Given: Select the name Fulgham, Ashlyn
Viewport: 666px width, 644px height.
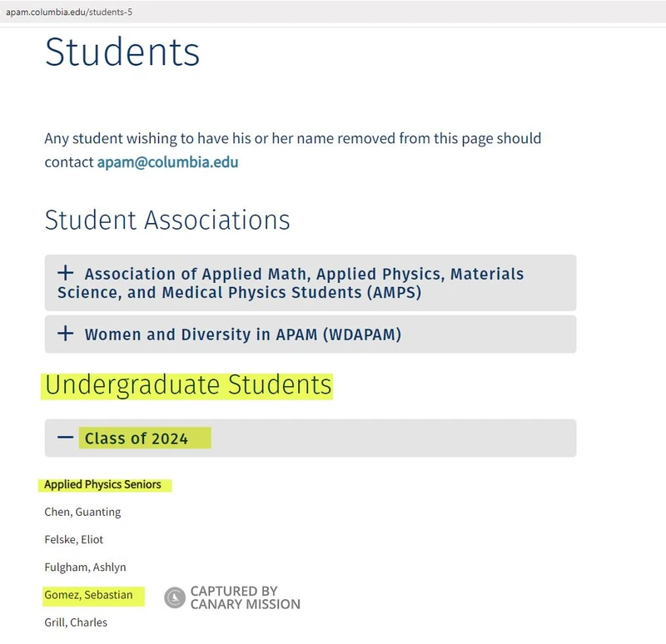Looking at the screenshot, I should (x=85, y=567).
